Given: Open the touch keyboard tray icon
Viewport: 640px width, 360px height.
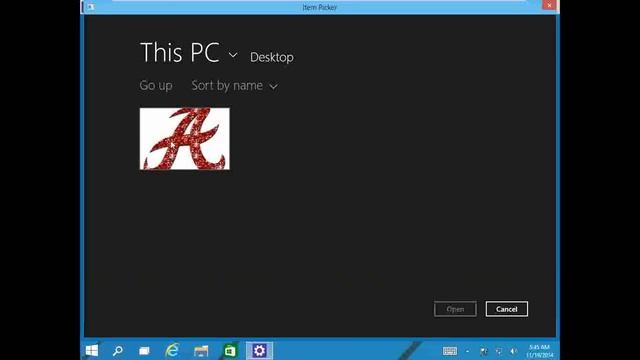Looking at the screenshot, I should [450, 351].
